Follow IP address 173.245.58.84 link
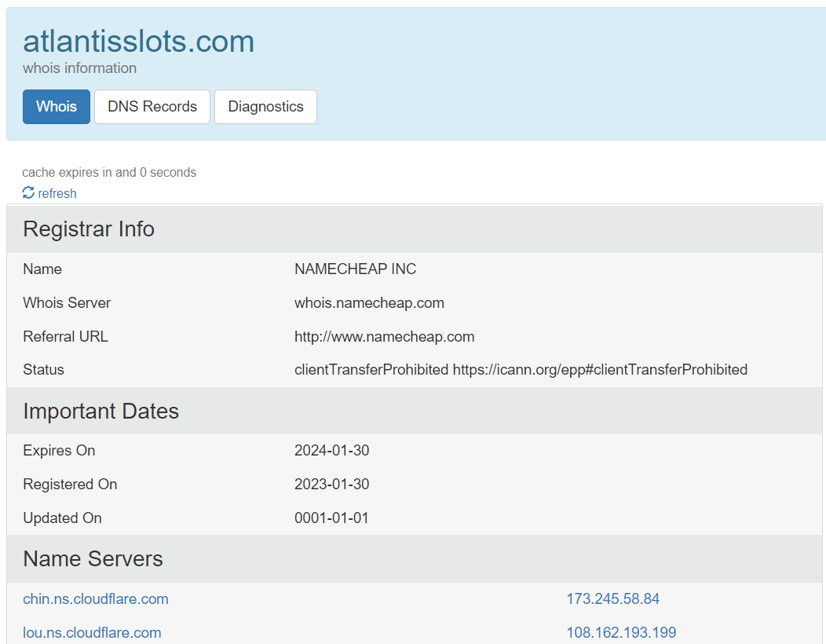Image resolution: width=826 pixels, height=644 pixels. click(x=612, y=598)
